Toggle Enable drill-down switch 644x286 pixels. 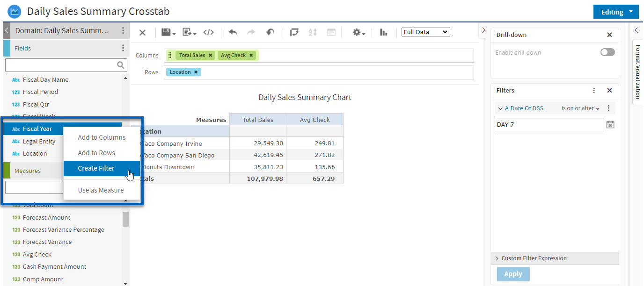pos(607,52)
